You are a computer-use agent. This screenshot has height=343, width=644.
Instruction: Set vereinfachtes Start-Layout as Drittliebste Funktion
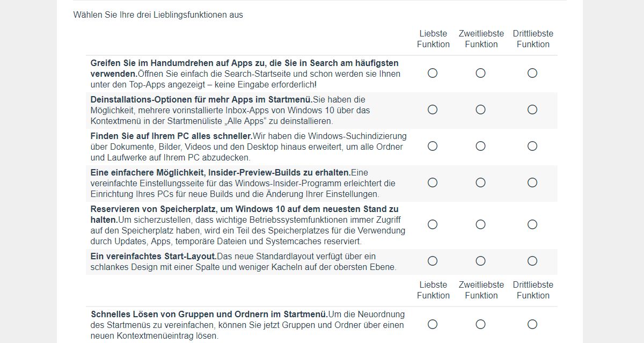[x=532, y=261]
